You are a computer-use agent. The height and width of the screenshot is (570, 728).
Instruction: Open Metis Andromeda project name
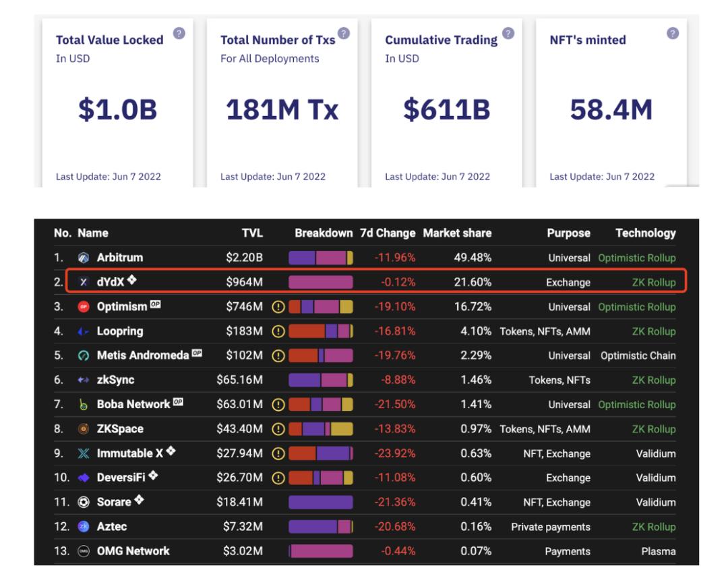[x=142, y=355]
